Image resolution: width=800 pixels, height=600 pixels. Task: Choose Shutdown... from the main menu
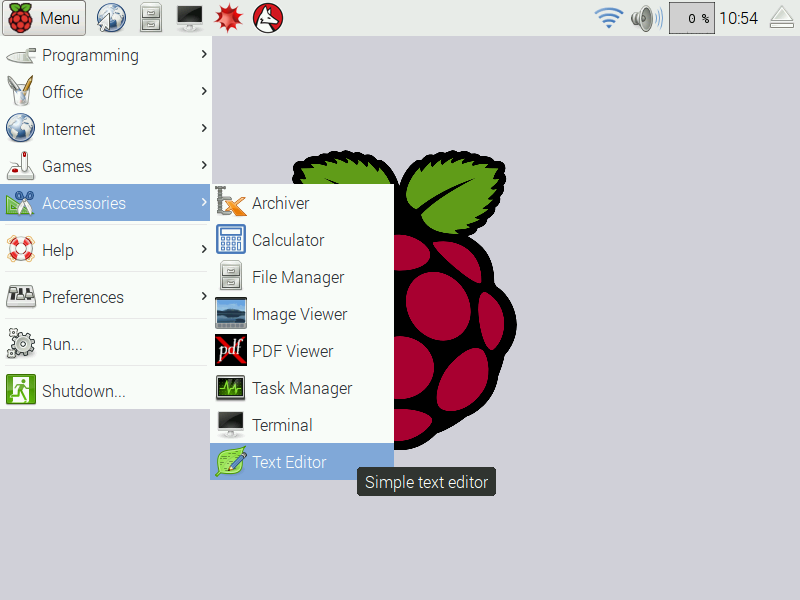click(105, 390)
